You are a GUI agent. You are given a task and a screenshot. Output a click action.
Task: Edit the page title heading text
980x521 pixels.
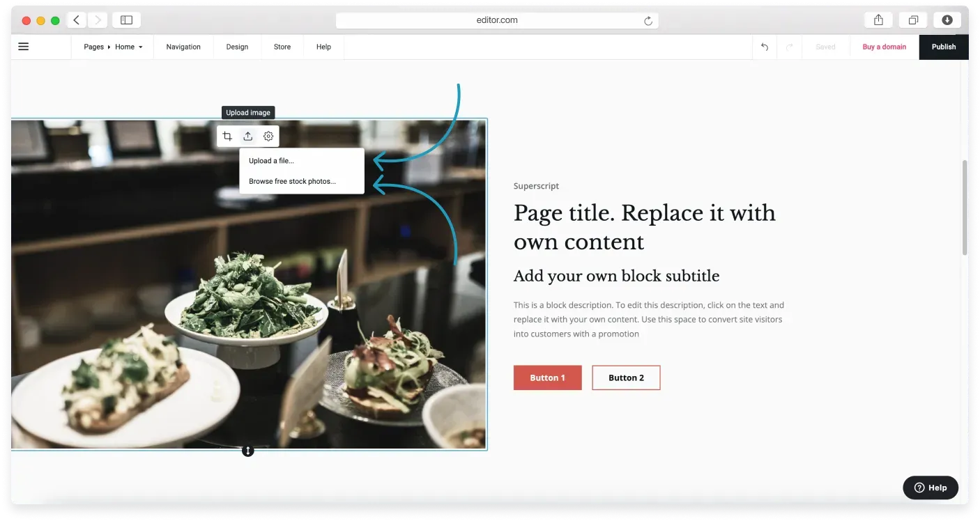coord(645,227)
